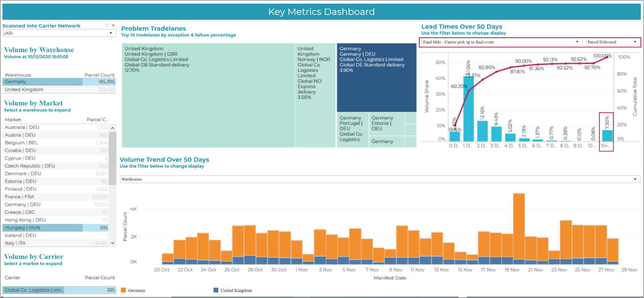
Task: Click the dark blue Germany DEU treemap tile
Action: coord(376,77)
